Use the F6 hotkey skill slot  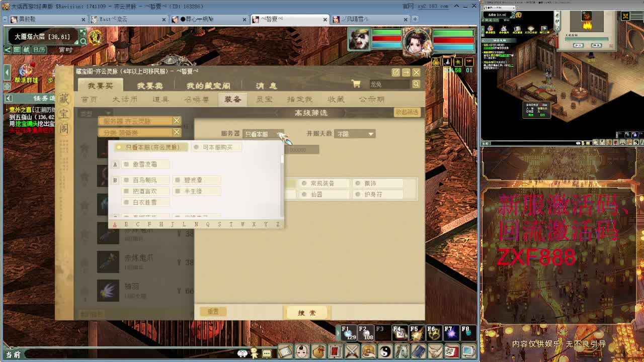point(434,332)
